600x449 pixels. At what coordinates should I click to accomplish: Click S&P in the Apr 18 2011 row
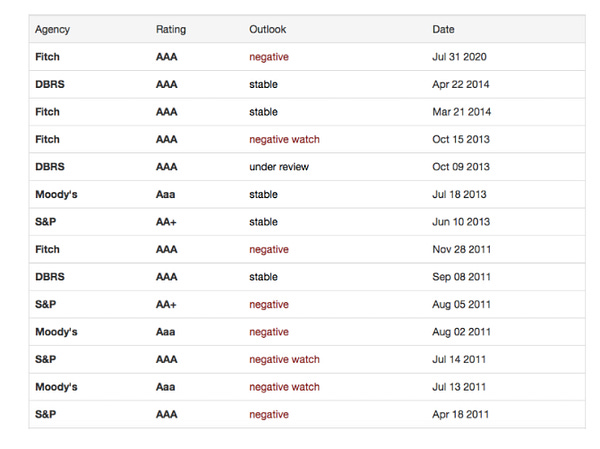pyautogui.click(x=46, y=415)
